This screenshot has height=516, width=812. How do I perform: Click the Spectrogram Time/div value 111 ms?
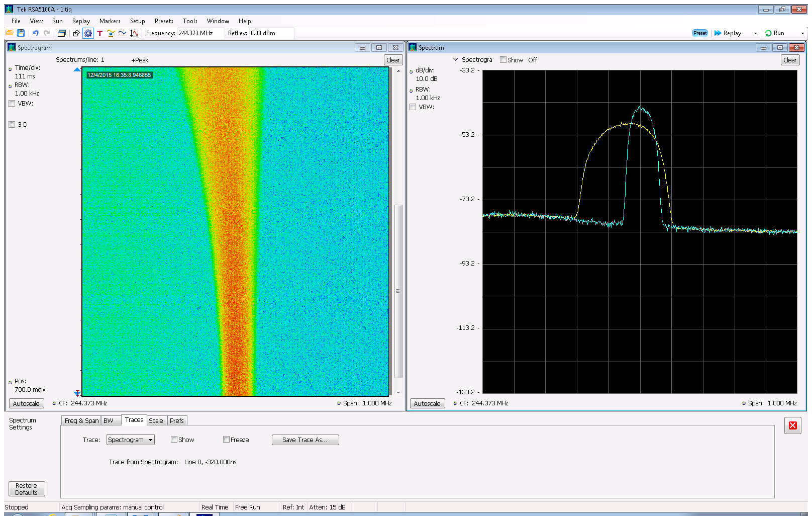(x=25, y=76)
